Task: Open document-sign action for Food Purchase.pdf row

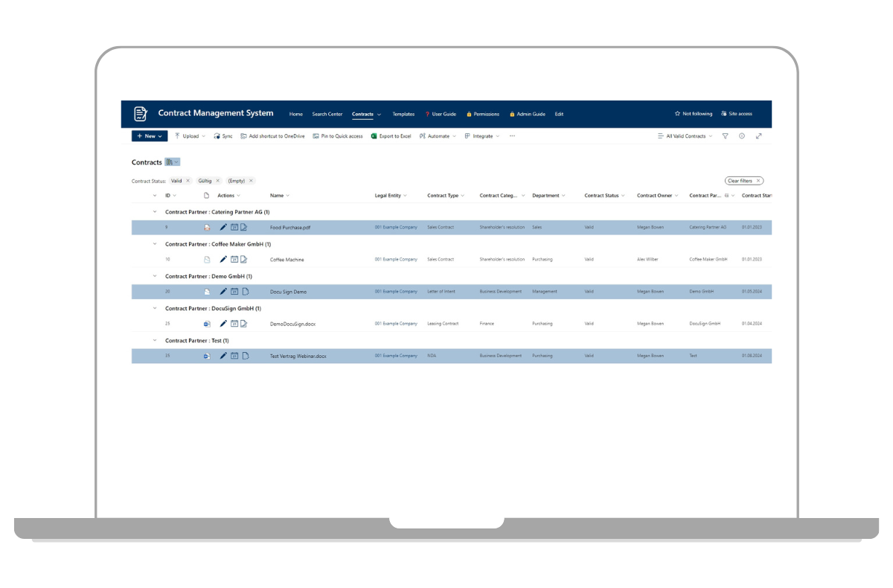Action: click(243, 227)
